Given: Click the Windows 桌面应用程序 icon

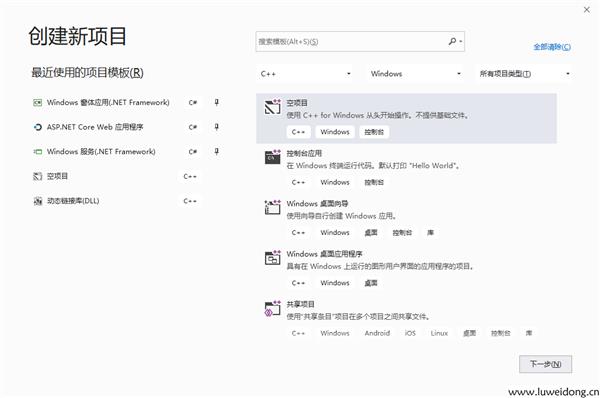Looking at the screenshot, I should pos(272,258).
